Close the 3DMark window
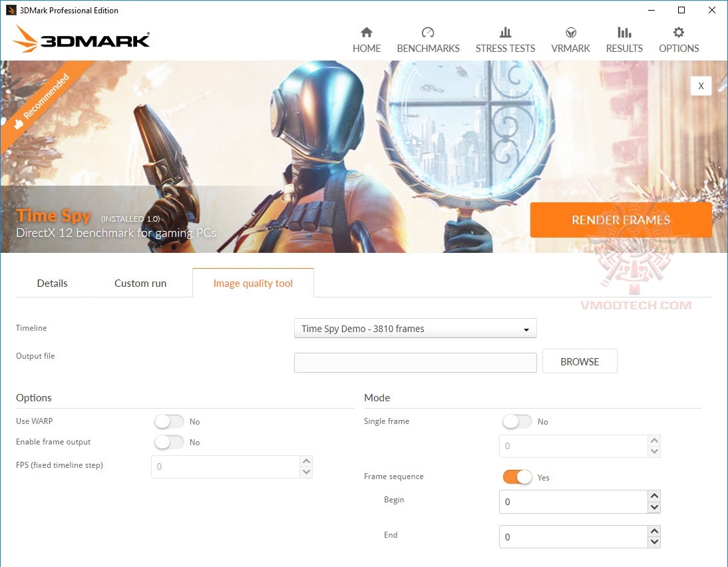The image size is (728, 567). click(x=712, y=10)
